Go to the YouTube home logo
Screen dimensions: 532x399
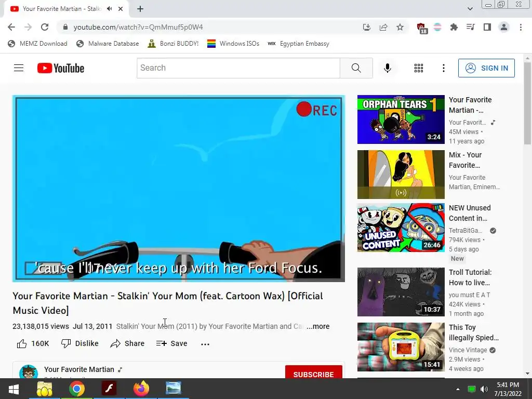61,68
